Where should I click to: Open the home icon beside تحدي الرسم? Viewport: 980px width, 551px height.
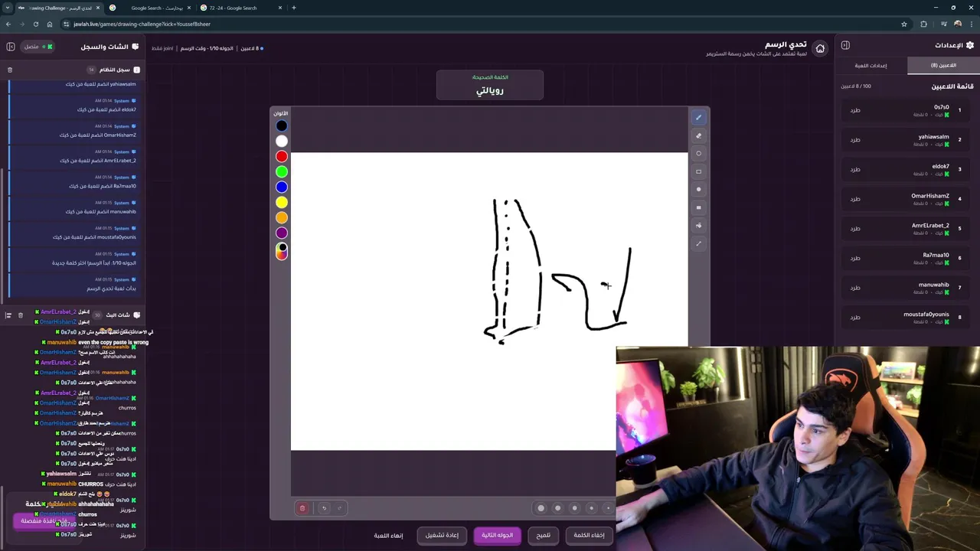tap(820, 48)
